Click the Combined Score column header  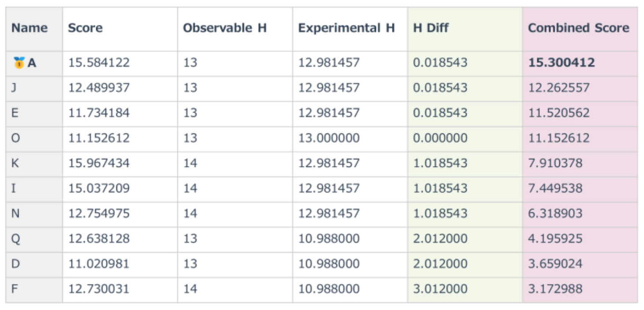(x=578, y=28)
